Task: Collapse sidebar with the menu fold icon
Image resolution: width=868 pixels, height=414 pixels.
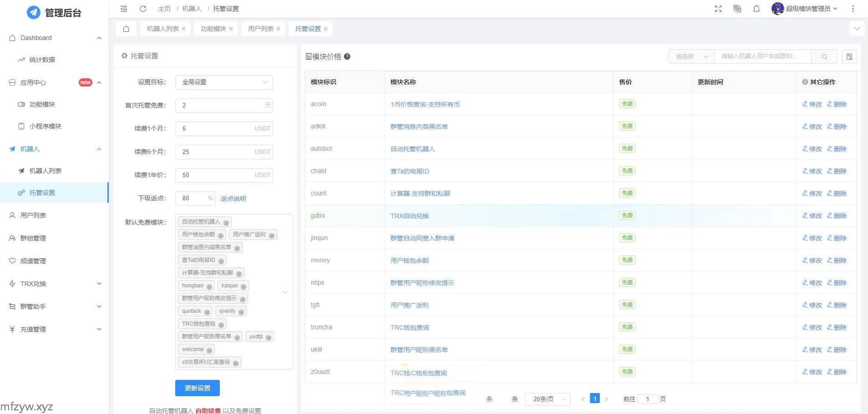Action: (124, 9)
